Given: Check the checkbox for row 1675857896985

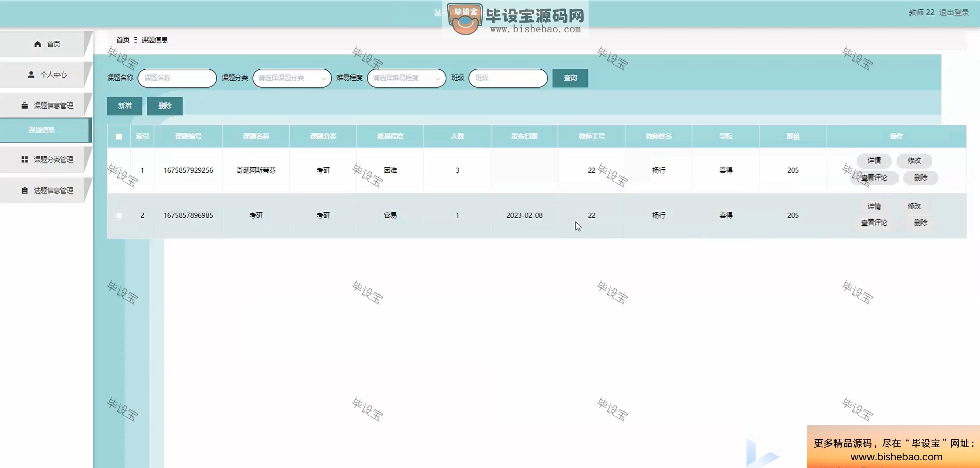Looking at the screenshot, I should [119, 215].
